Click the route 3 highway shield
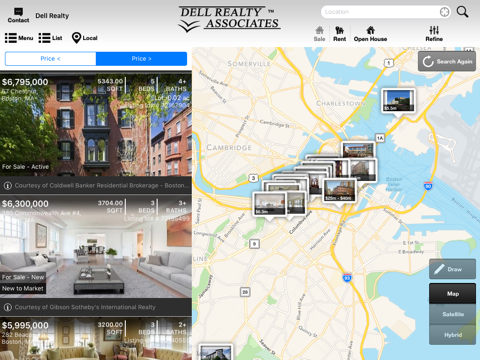 pyautogui.click(x=253, y=178)
